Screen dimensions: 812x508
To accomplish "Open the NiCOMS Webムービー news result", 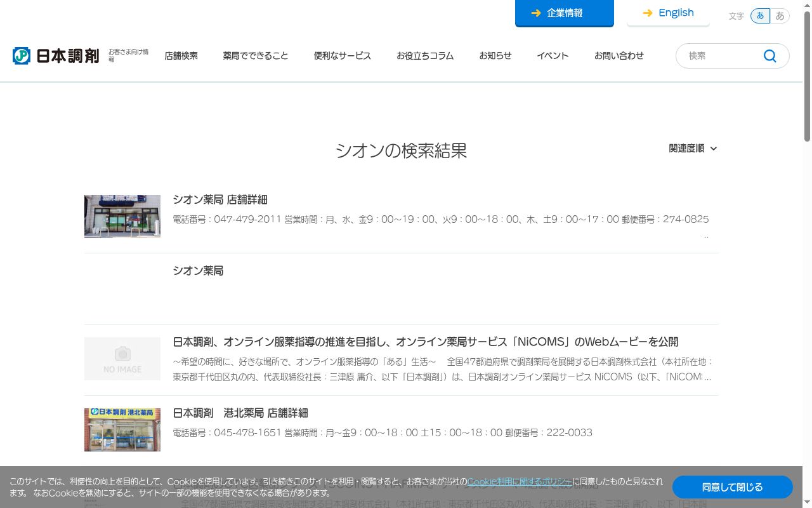I will (x=426, y=342).
